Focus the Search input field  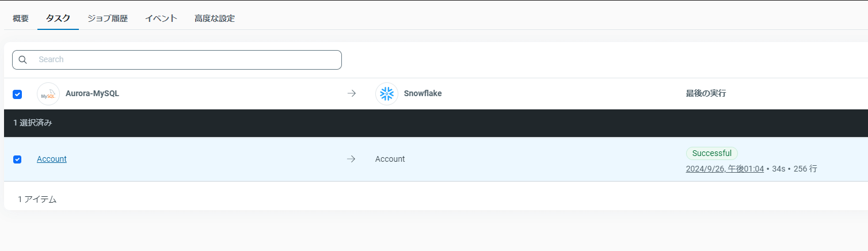tap(184, 60)
